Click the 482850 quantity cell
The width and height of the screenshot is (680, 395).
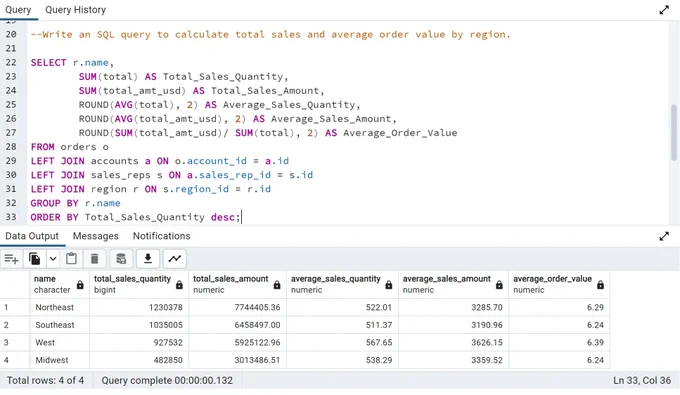point(139,360)
